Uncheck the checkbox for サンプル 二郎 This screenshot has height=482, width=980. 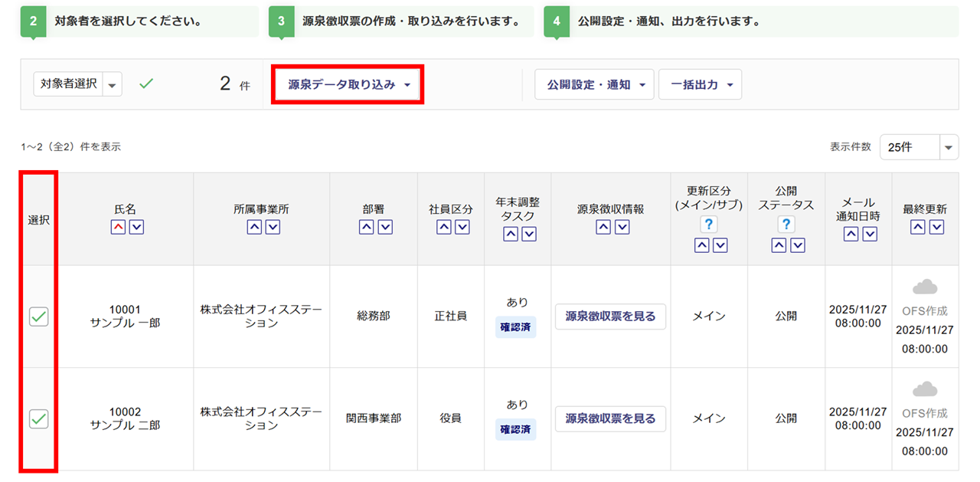[38, 418]
